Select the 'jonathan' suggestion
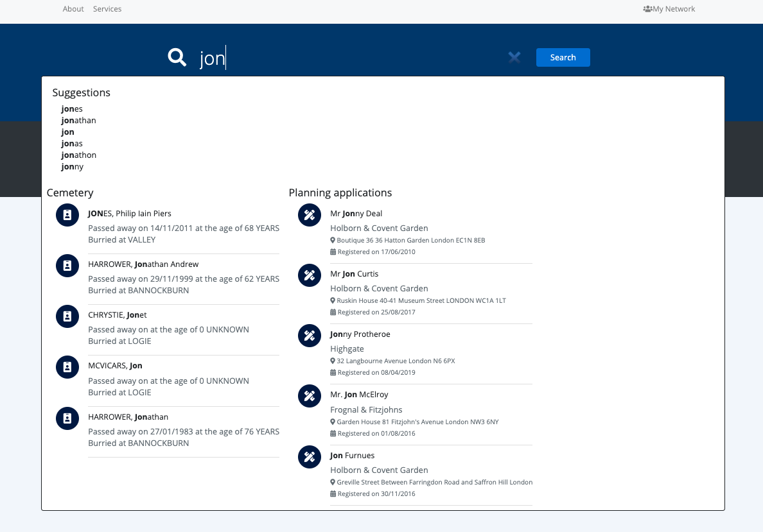Viewport: 763px width, 532px height. coord(79,121)
